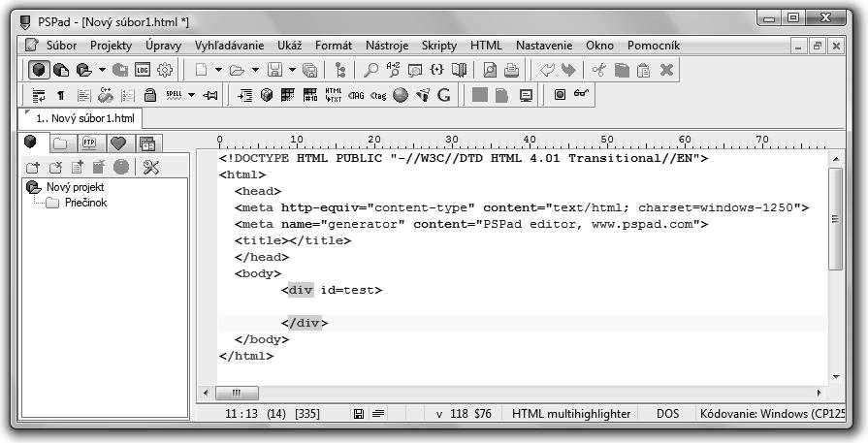Click add folder icon in project panel
Screen dimensions: 868x443
[x=33, y=167]
